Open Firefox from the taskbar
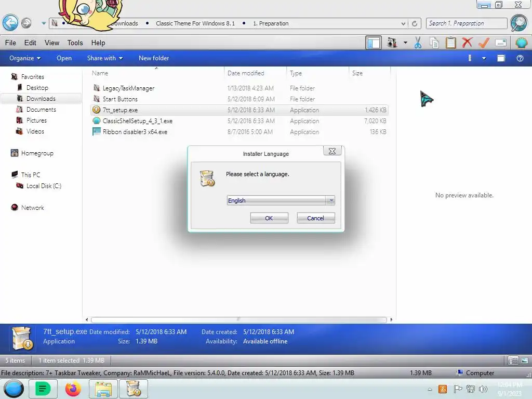Image resolution: width=532 pixels, height=399 pixels. 73,389
